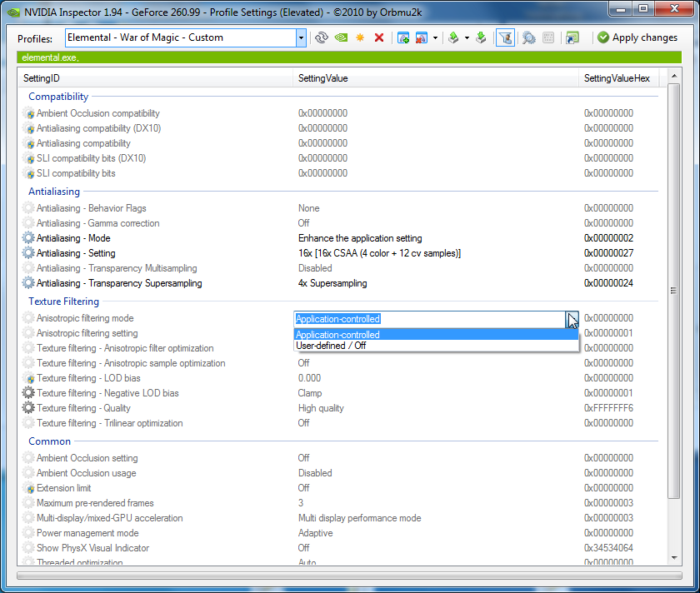Click gear icon beside Antialiasing - Mode
The width and height of the screenshot is (700, 593).
pyautogui.click(x=29, y=238)
